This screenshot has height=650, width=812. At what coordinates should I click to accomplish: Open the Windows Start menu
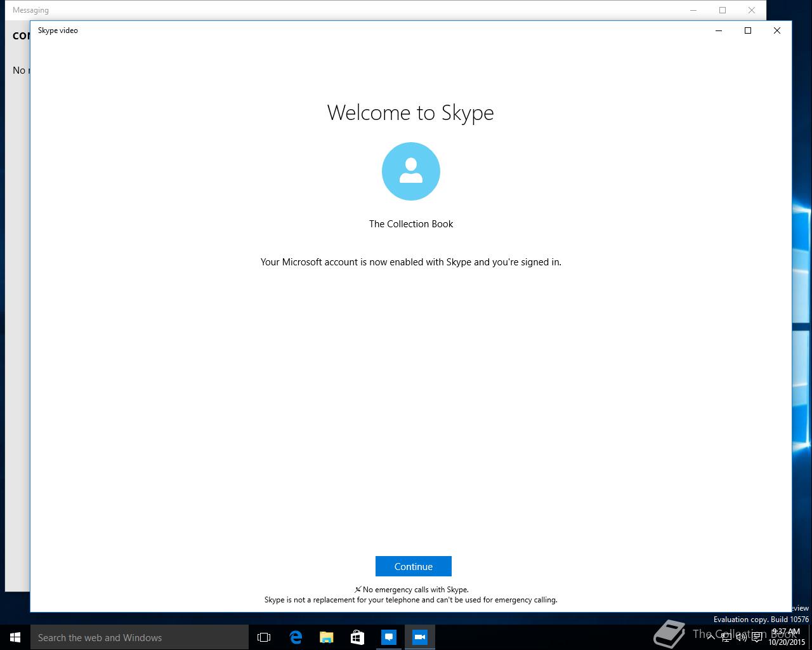click(15, 637)
